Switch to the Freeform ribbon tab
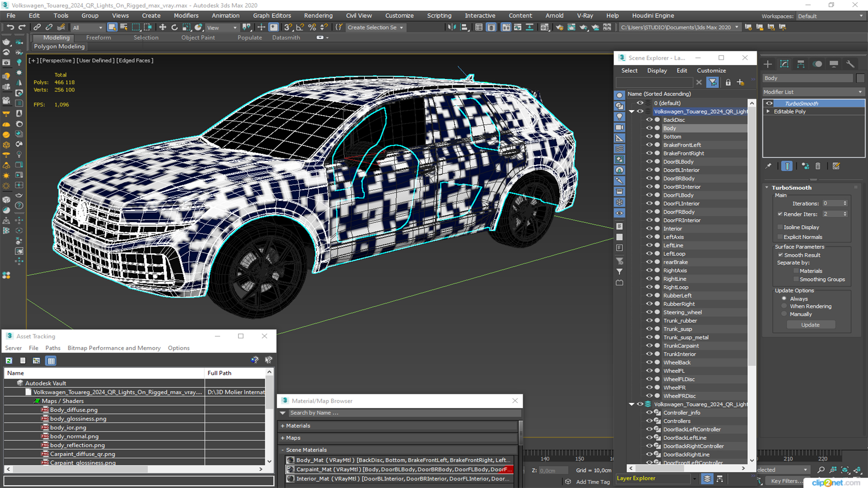Image resolution: width=868 pixels, height=488 pixels. pyautogui.click(x=99, y=38)
